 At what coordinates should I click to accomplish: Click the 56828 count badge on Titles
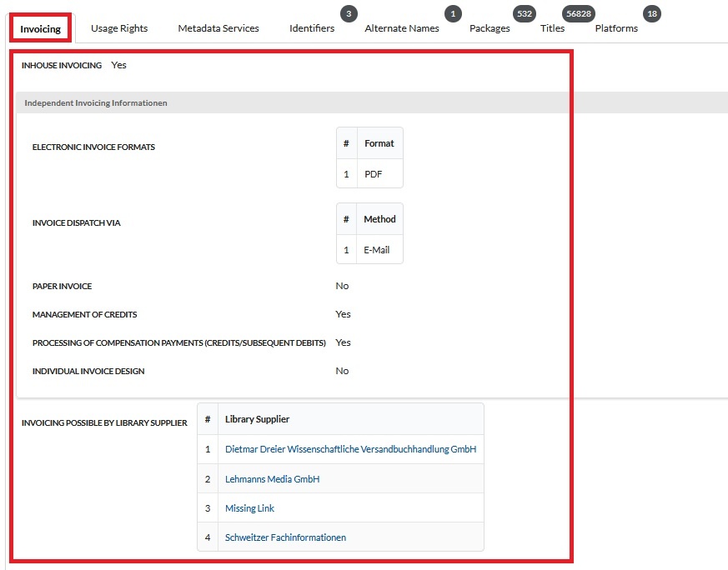tap(578, 14)
